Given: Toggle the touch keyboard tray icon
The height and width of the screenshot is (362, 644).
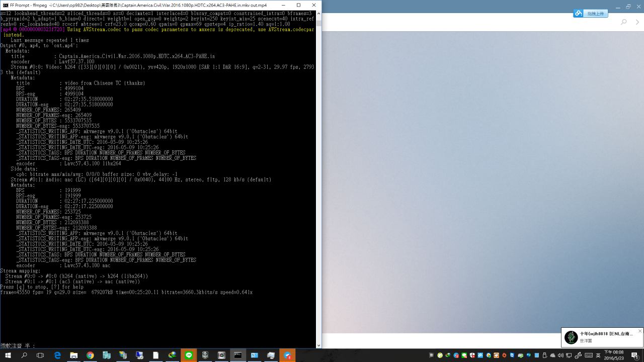Looking at the screenshot, I should pos(588,355).
